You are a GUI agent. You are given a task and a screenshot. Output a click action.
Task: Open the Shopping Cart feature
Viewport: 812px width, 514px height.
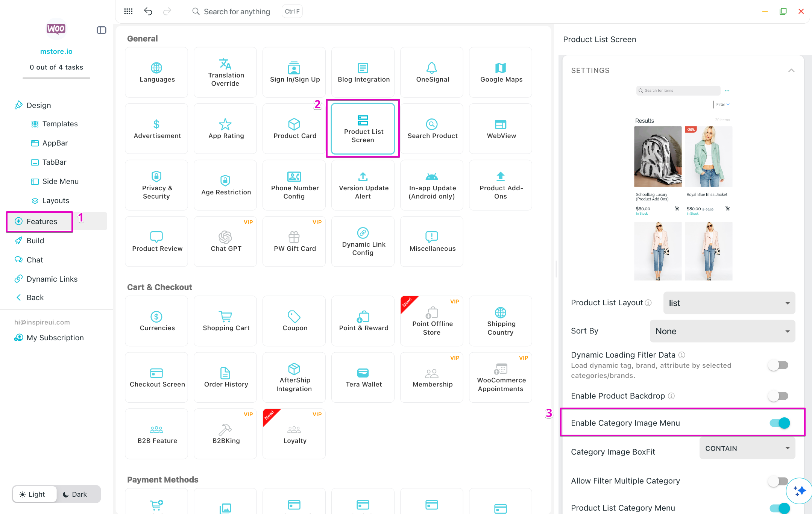pyautogui.click(x=225, y=321)
